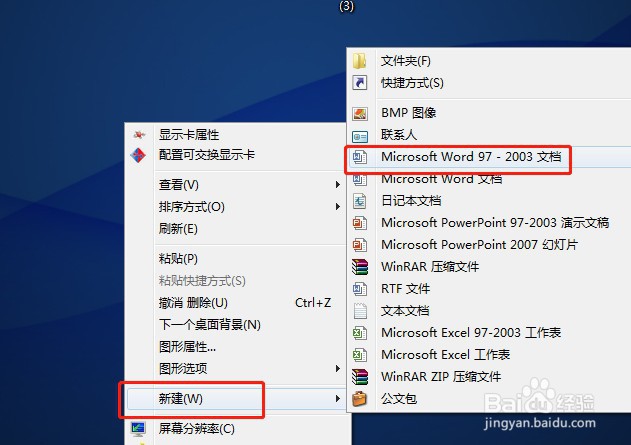This screenshot has width=631, height=445.
Task: Create a new 文本文档
Action: (405, 311)
